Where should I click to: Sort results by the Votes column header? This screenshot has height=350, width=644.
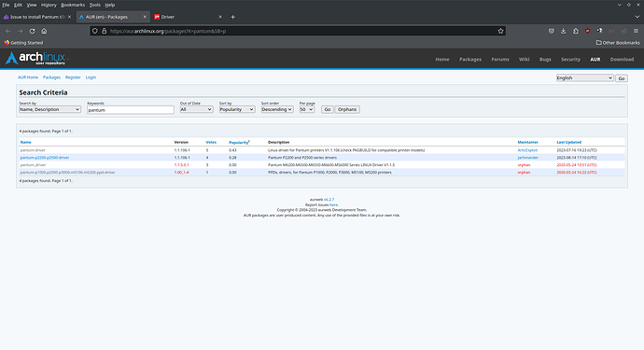click(211, 142)
